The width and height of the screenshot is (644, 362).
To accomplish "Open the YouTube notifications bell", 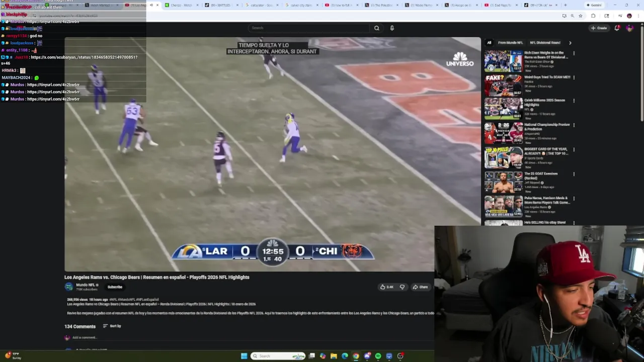I will click(617, 28).
